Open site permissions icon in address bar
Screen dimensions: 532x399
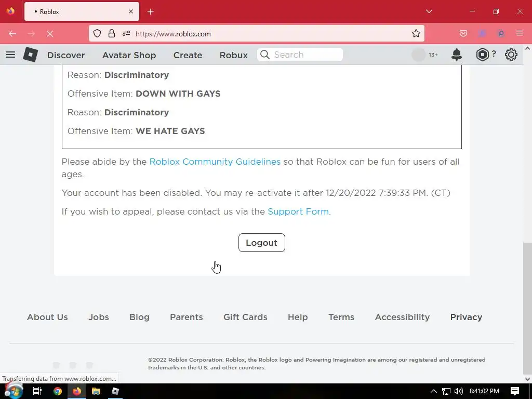126,34
